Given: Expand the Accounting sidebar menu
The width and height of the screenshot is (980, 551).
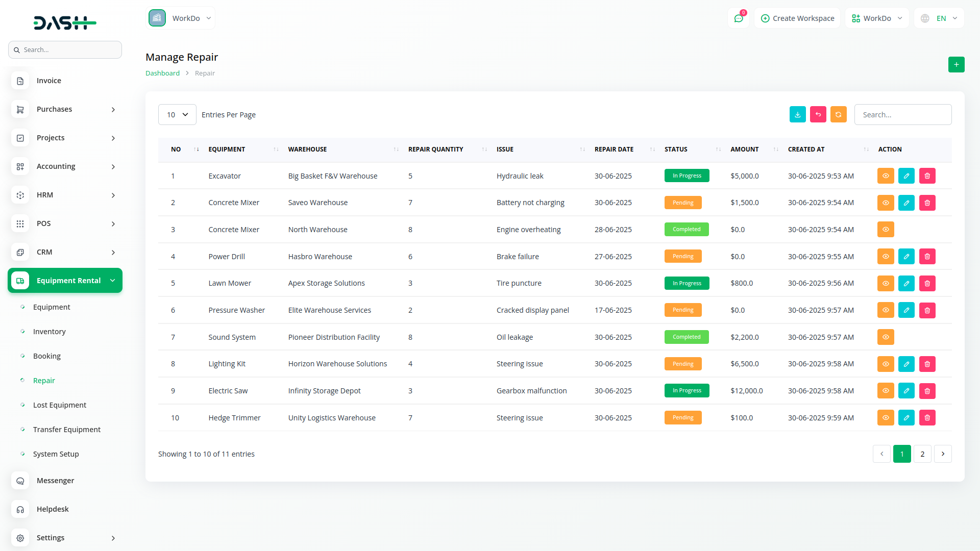Looking at the screenshot, I should point(65,166).
